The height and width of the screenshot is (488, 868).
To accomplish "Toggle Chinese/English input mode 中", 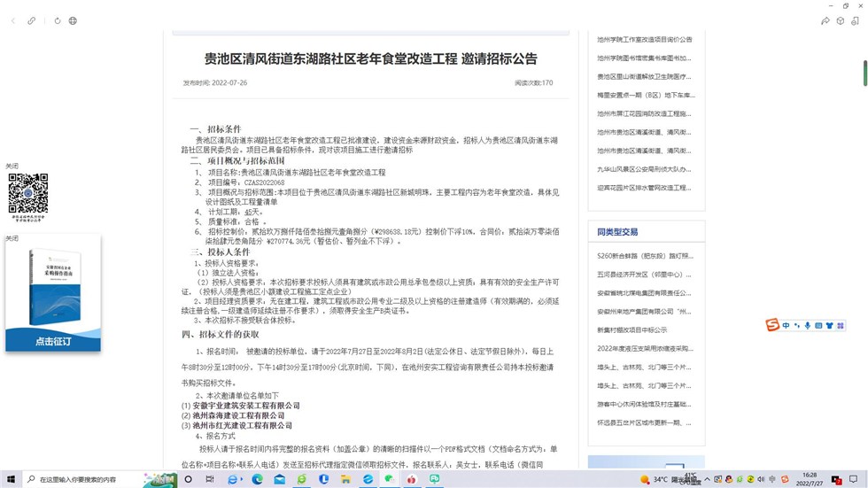I will click(786, 326).
